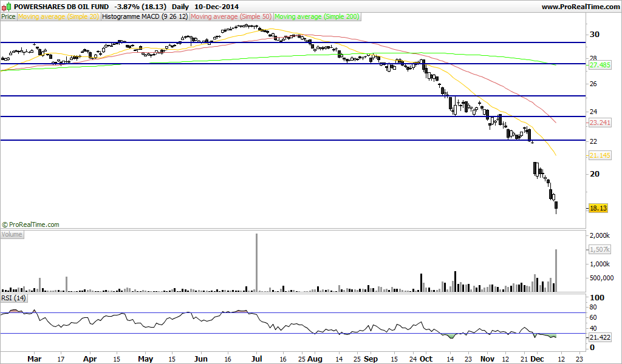Click the 1,000k volume axis label
Screen dimensions: 622x364
coord(600,264)
